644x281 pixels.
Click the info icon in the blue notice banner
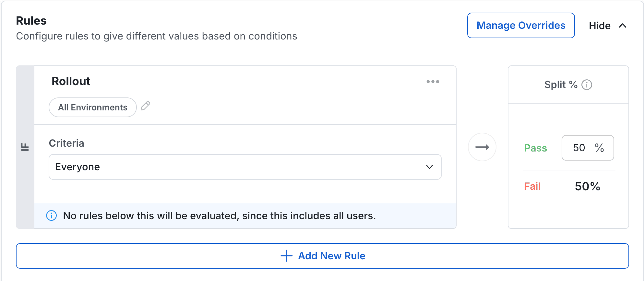pos(51,216)
